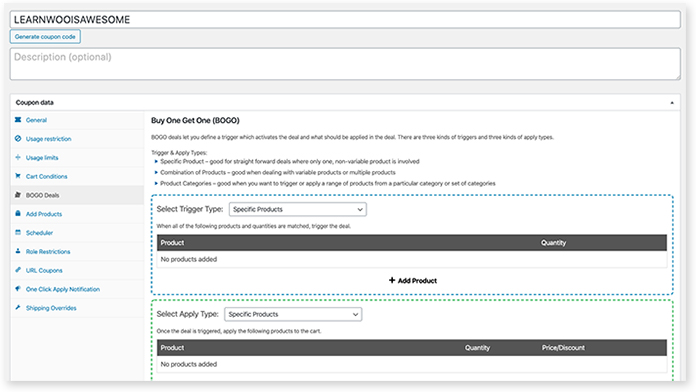Image resolution: width=696 pixels, height=392 pixels.
Task: Click the coupon code field LEARNWOOISAWESOME
Action: 345,20
